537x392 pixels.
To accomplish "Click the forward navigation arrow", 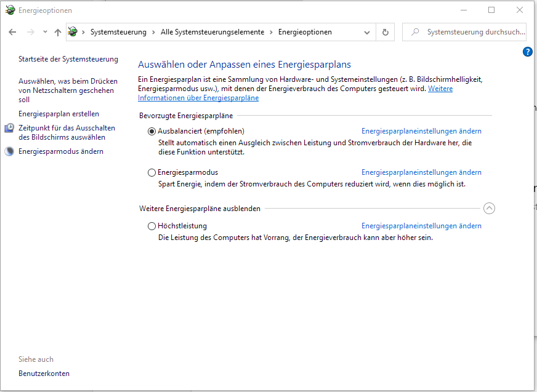I will [x=29, y=31].
